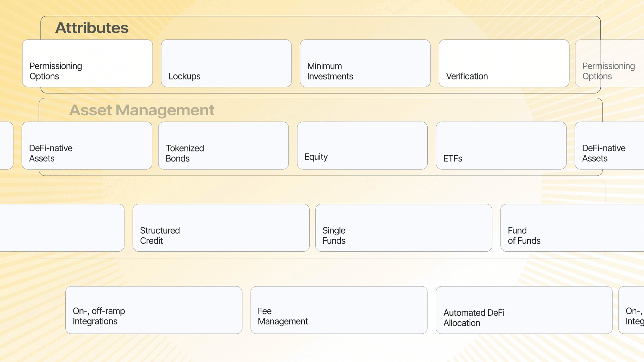Select the Fee Management card
Screen dimensions: 644x362
[x=339, y=310]
